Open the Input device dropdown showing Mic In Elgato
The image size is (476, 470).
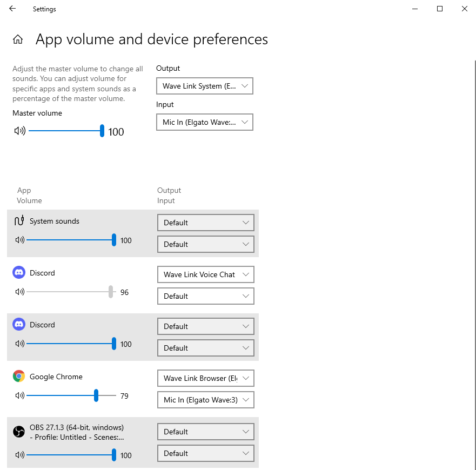(204, 122)
